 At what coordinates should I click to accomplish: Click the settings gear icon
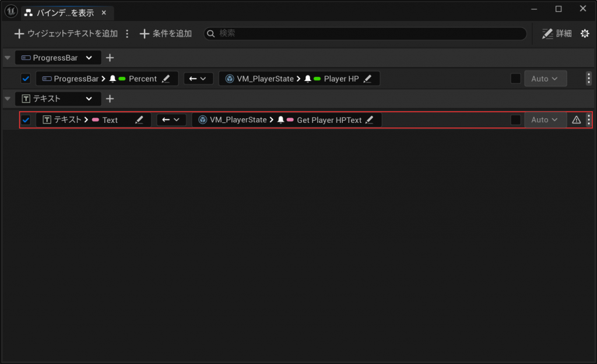coord(585,34)
